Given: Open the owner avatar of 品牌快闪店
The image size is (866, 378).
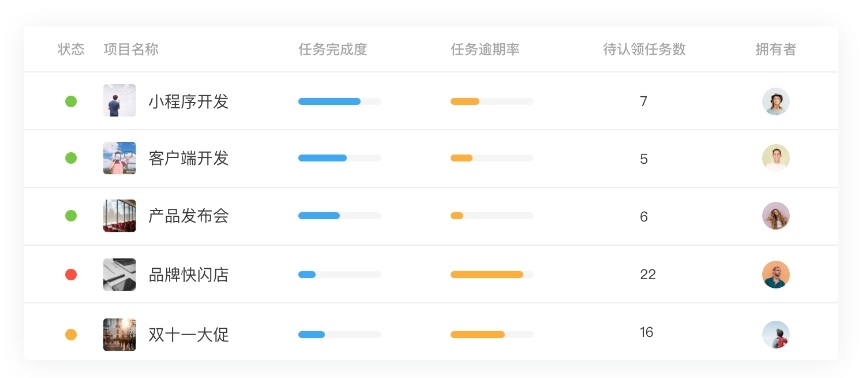Looking at the screenshot, I should pyautogui.click(x=775, y=275).
